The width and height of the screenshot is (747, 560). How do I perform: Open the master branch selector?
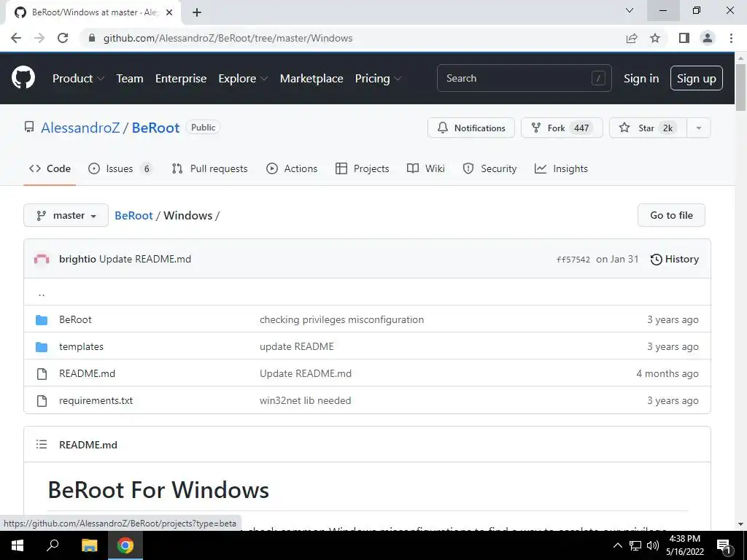tap(66, 215)
